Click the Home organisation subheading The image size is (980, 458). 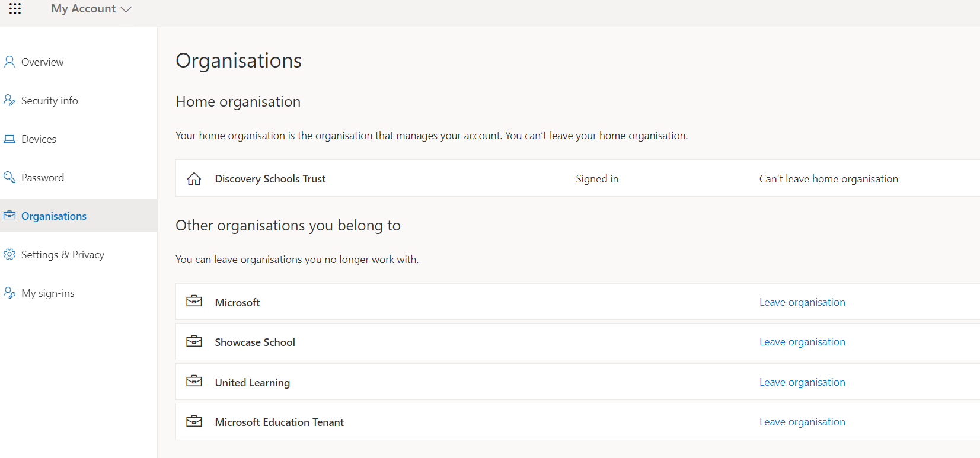(x=238, y=102)
